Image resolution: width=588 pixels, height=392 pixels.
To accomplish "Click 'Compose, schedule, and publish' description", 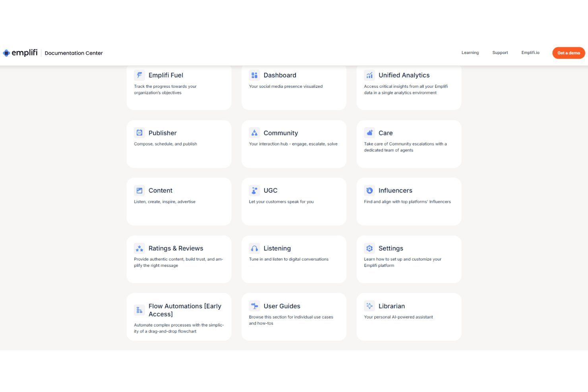I will [x=165, y=144].
